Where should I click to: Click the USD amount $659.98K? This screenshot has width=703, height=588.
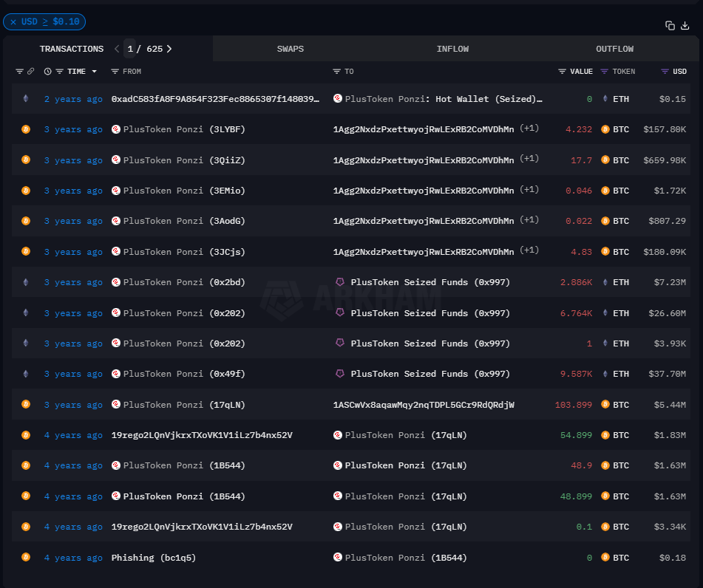click(665, 160)
